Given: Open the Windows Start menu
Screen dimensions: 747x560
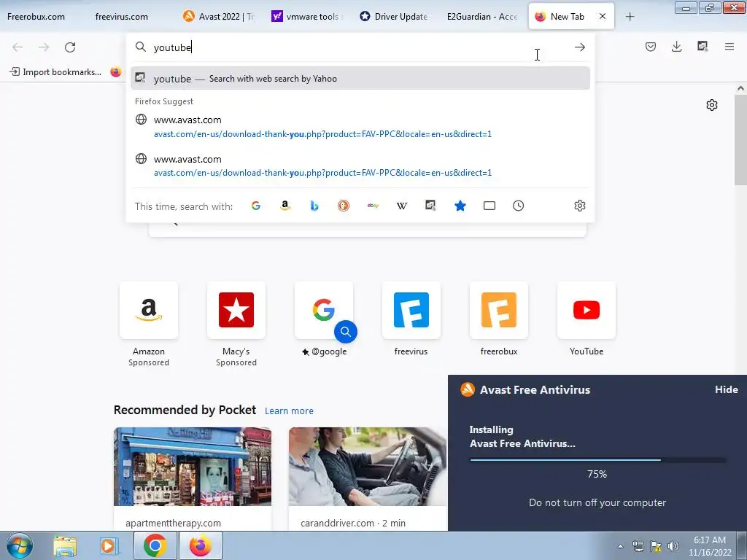Looking at the screenshot, I should (20, 545).
